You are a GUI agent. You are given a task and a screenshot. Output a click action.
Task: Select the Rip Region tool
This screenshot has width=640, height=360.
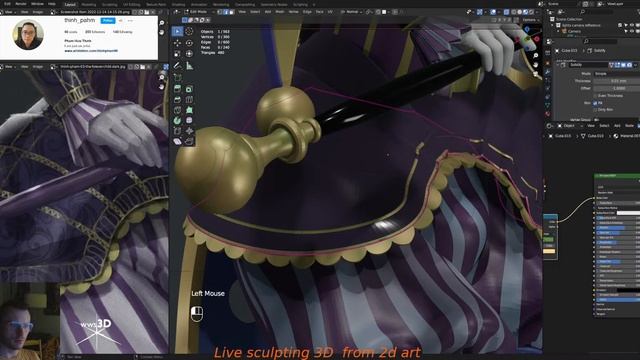click(x=189, y=142)
